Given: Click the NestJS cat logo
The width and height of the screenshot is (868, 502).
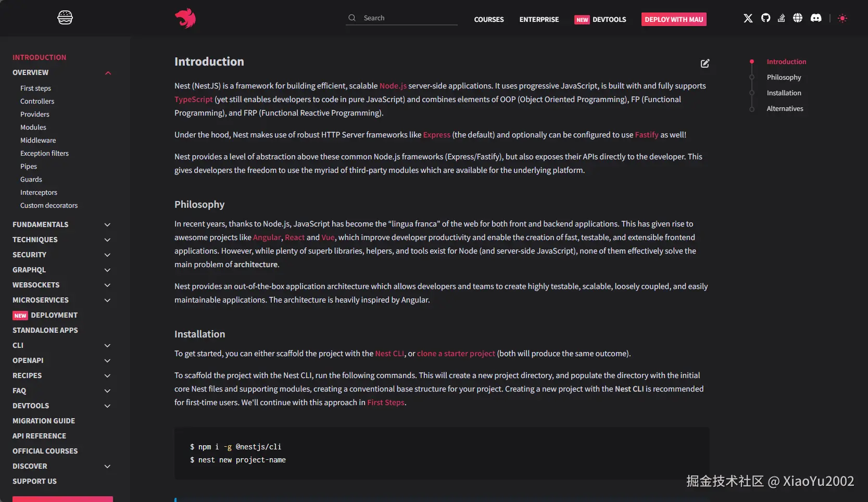Looking at the screenshot, I should coord(185,18).
